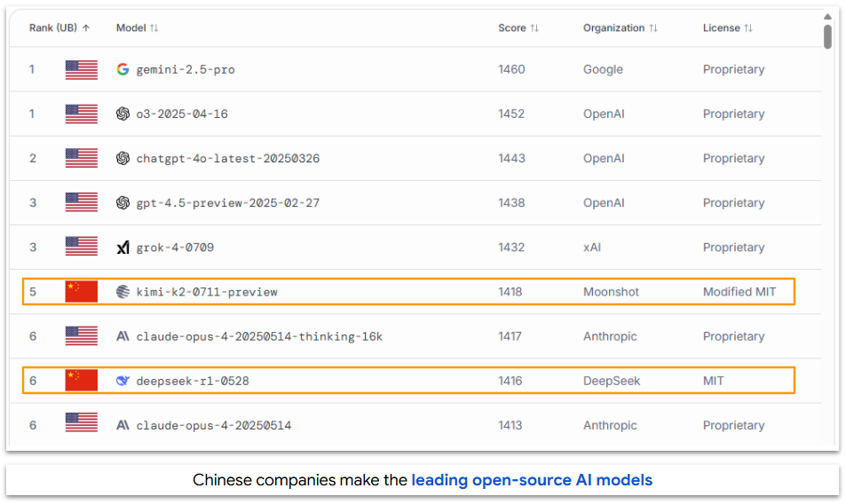
Task: Click the score 1452
Action: pyautogui.click(x=511, y=114)
